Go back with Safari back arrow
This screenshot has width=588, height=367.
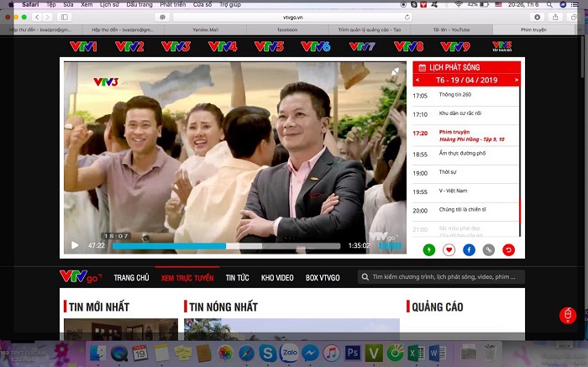coord(37,17)
